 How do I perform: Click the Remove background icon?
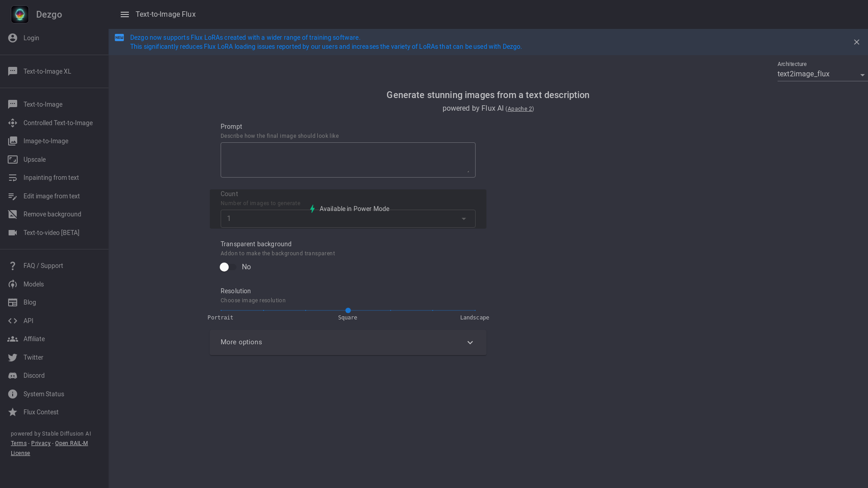[13, 214]
